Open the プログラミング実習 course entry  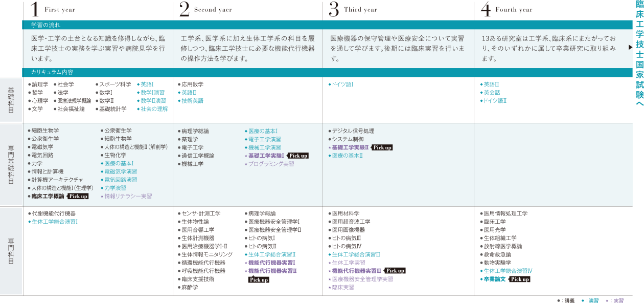pos(271,164)
